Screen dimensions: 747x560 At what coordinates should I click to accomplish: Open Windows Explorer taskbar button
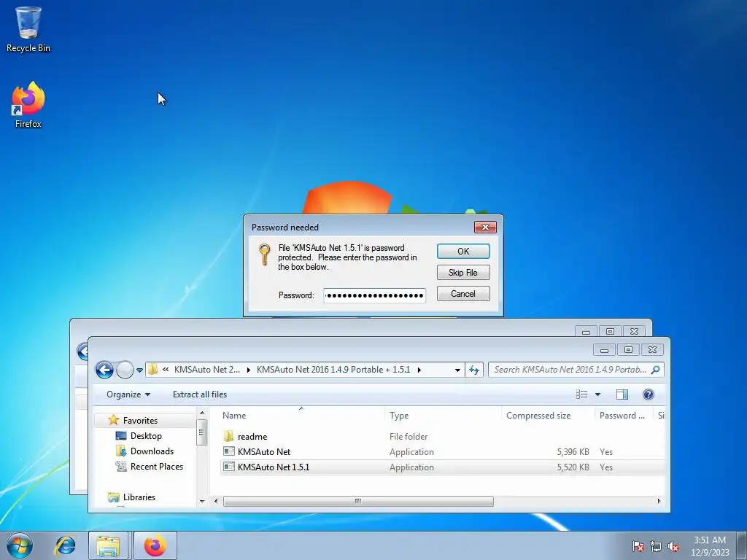coord(108,545)
